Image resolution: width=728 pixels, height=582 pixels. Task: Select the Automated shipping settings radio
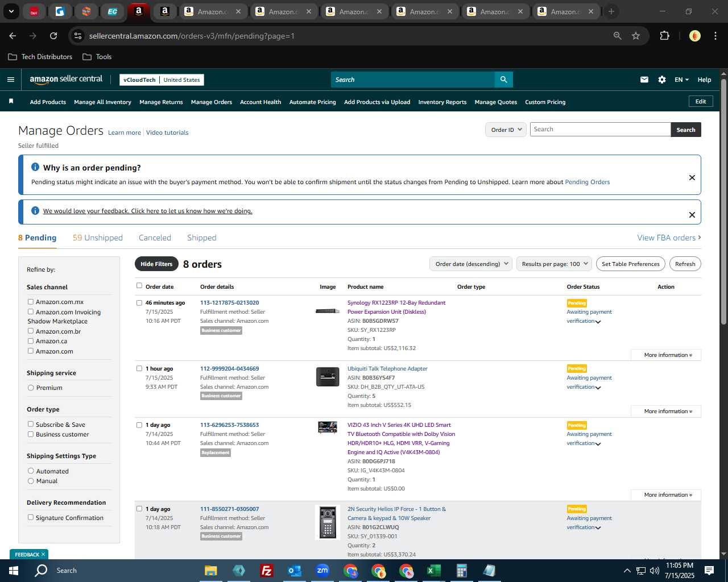coord(31,471)
